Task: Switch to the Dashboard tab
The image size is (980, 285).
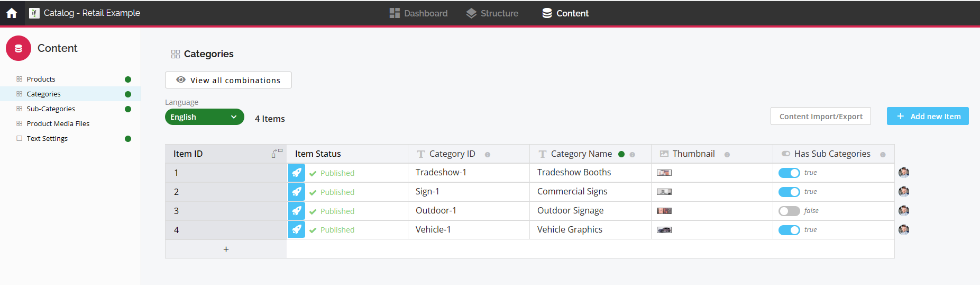Action: tap(419, 13)
